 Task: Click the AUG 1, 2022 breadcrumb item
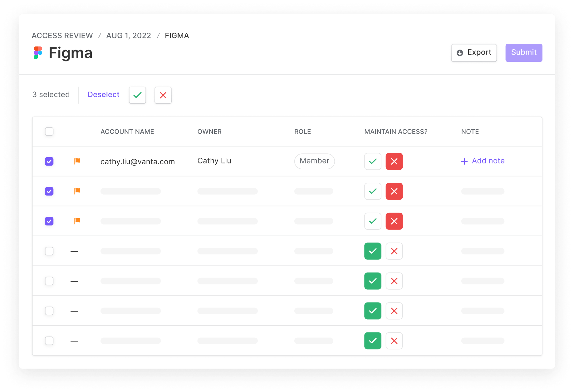pyautogui.click(x=128, y=36)
